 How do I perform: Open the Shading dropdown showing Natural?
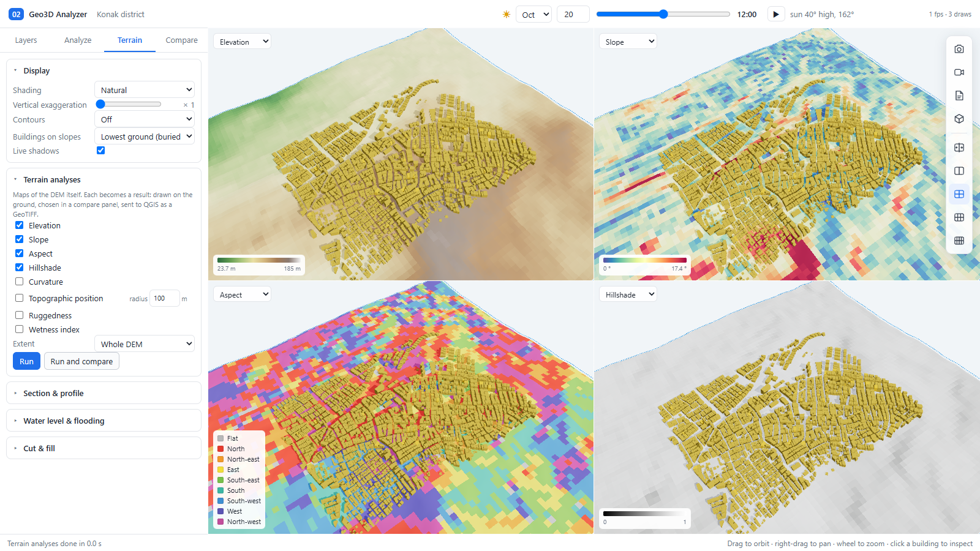[x=145, y=89]
